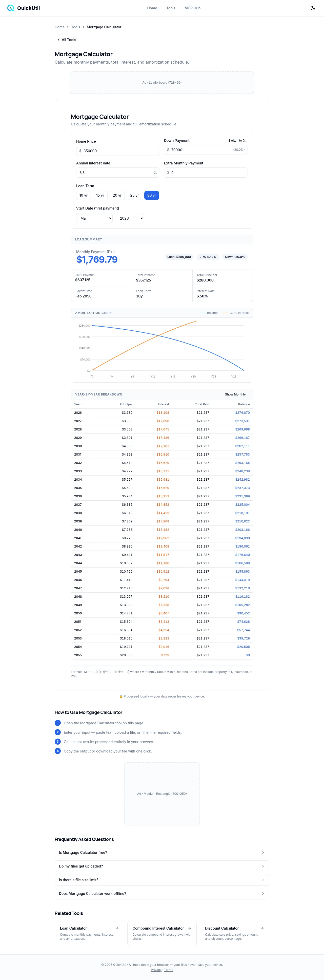Click breadcrumb chevron after Tools
324x980 pixels.
click(83, 27)
